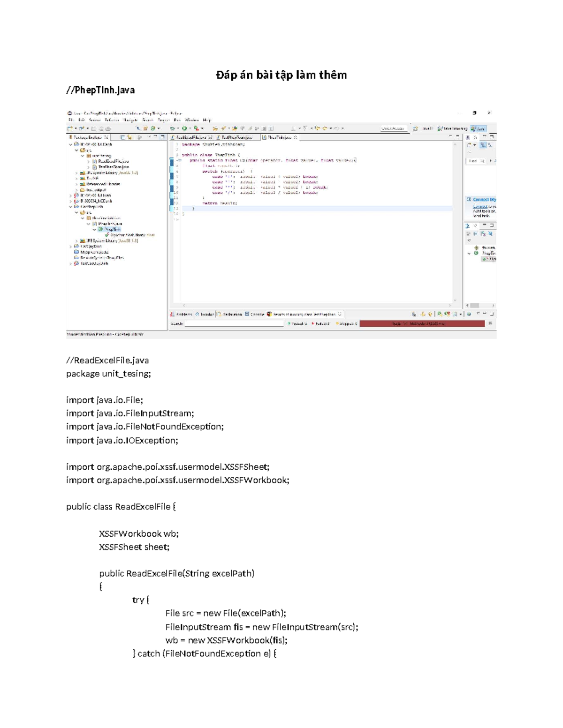Viewport: 563px width, 728px height.
Task: Click the Connect link in Connect Mylyn box
Action: tap(480, 207)
